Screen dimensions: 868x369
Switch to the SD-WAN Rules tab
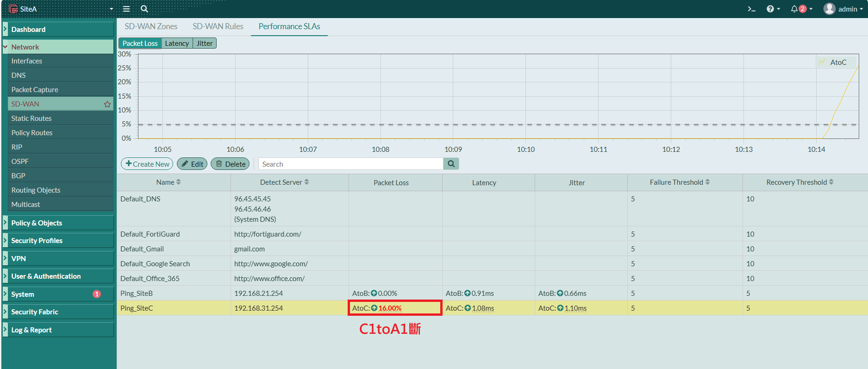(x=218, y=26)
